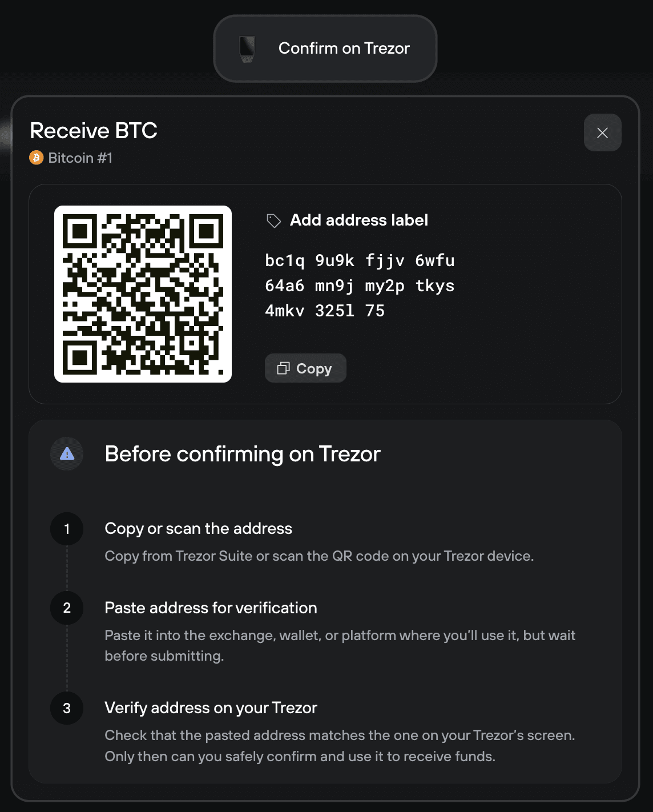Click the Receive BTC heading
This screenshot has height=812, width=653.
click(94, 131)
